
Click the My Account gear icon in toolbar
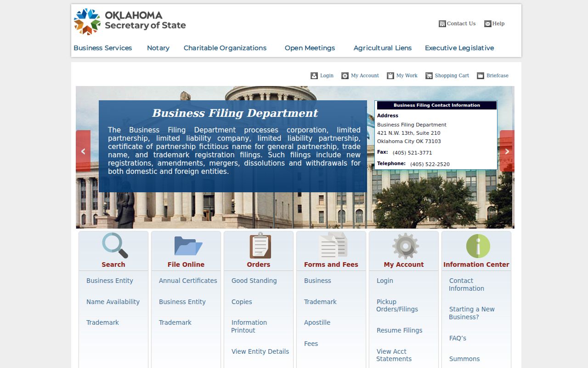click(x=345, y=76)
